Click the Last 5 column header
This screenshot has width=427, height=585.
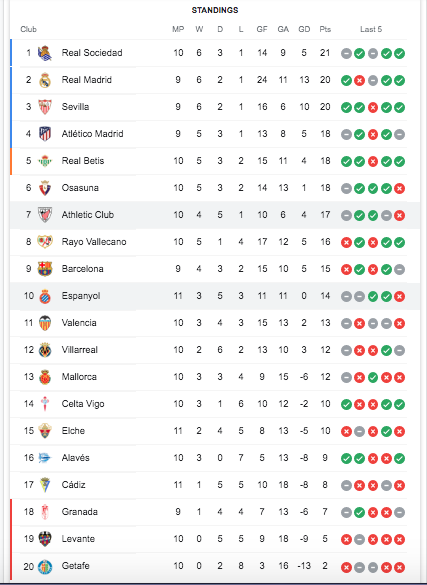click(x=371, y=29)
